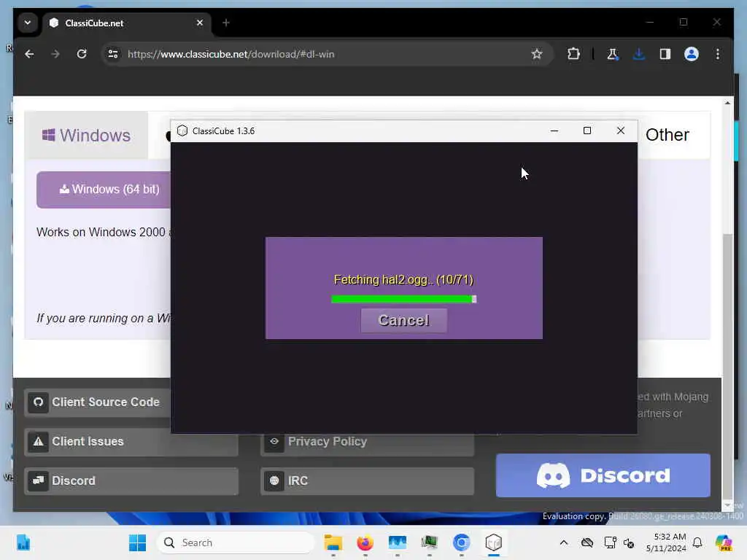Click the scrollbar up arrow on webpage
Viewport: 747px width, 560px height.
(x=727, y=103)
